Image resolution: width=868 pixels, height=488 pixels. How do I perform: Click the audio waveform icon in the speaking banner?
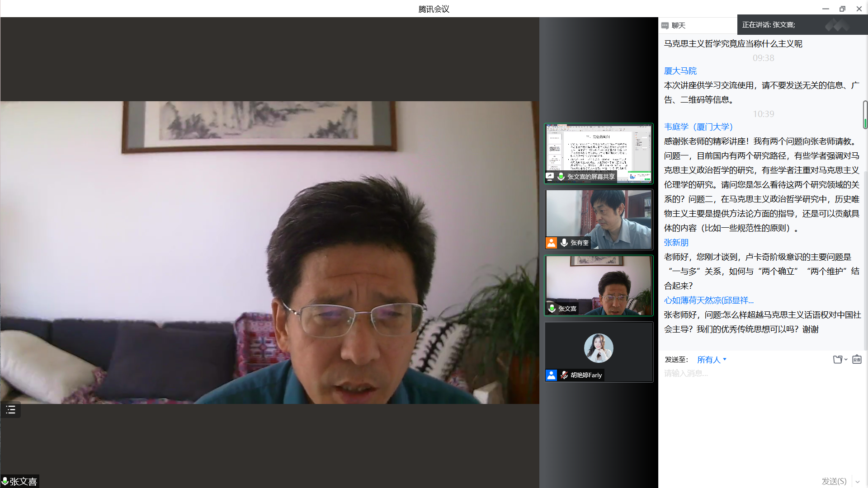tap(837, 25)
